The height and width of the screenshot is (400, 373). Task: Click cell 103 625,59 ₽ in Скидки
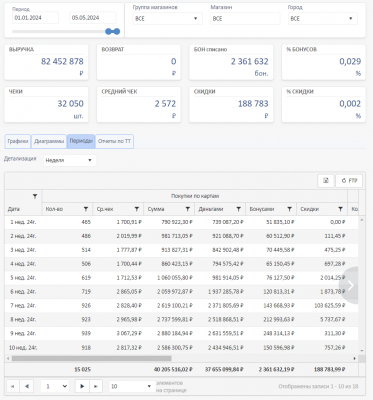pos(330,306)
